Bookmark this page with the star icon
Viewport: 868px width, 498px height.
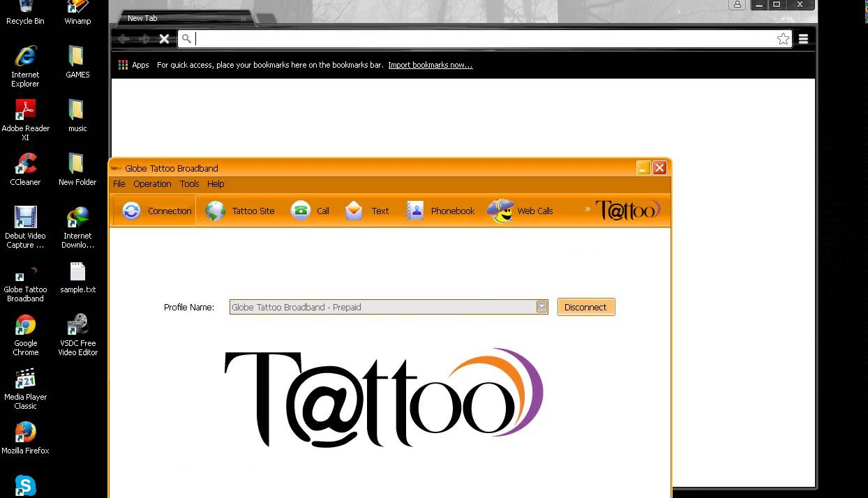[783, 39]
